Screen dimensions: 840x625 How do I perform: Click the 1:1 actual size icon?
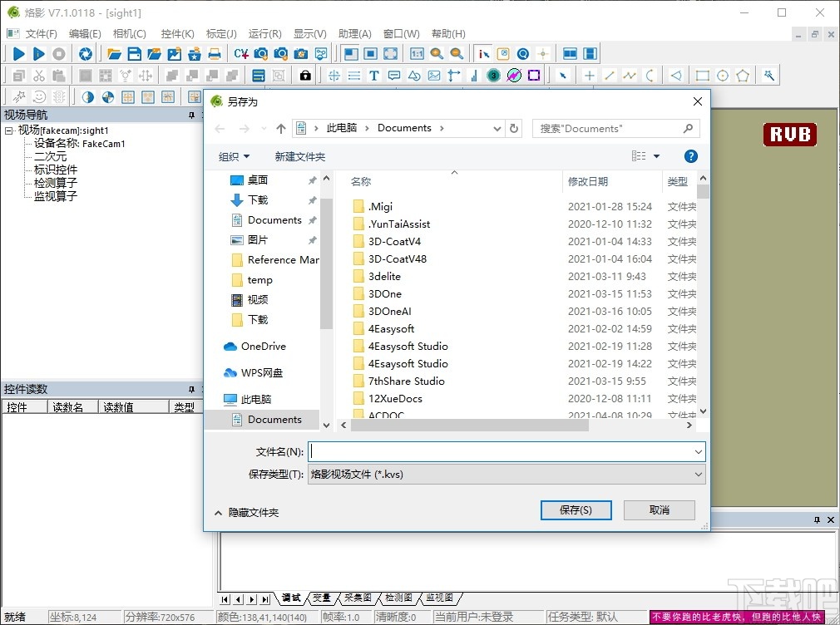point(417,53)
